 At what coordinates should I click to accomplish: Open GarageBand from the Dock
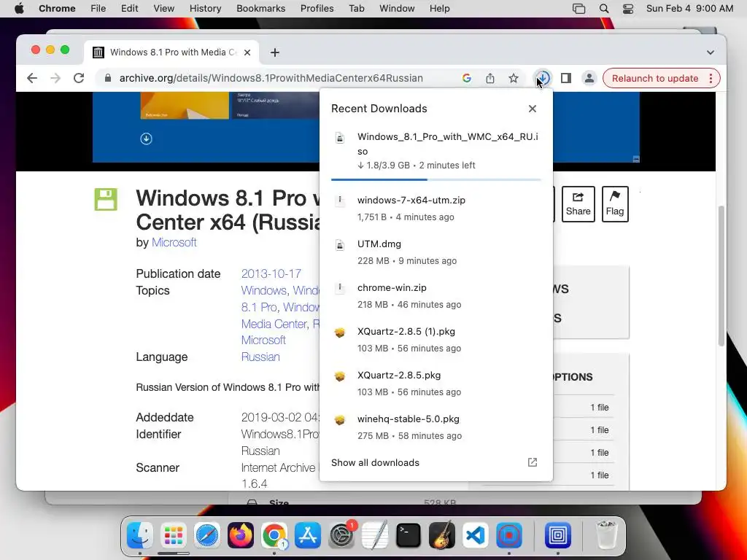(442, 535)
